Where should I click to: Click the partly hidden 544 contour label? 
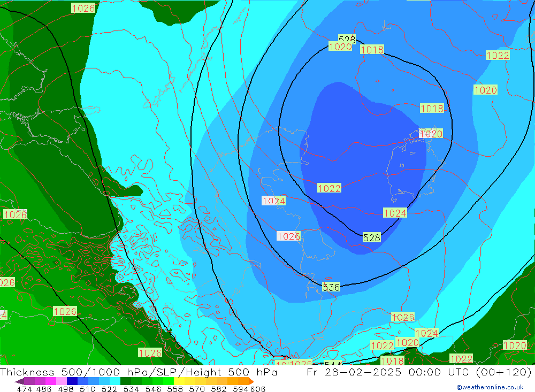click(x=333, y=364)
